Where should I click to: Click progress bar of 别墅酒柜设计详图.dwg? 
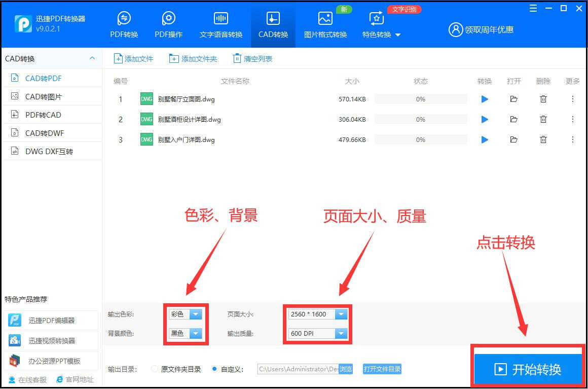[x=421, y=119]
